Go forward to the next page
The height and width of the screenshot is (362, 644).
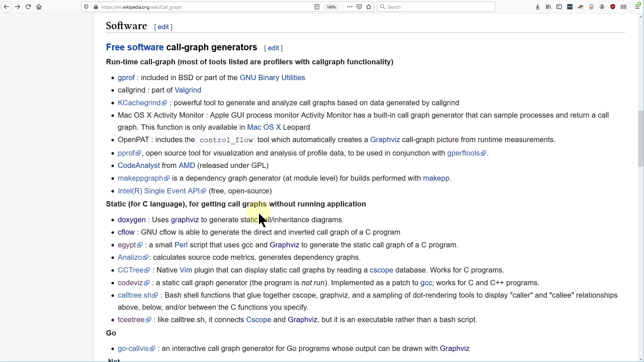17,7
